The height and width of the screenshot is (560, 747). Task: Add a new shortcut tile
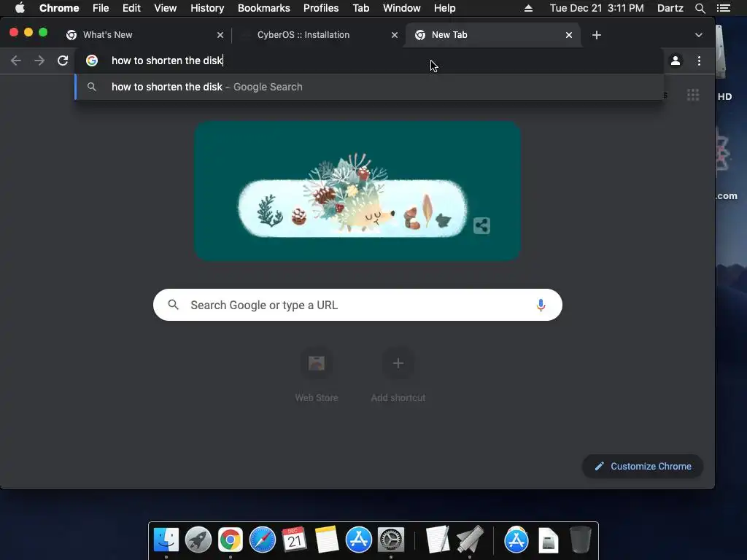(398, 376)
